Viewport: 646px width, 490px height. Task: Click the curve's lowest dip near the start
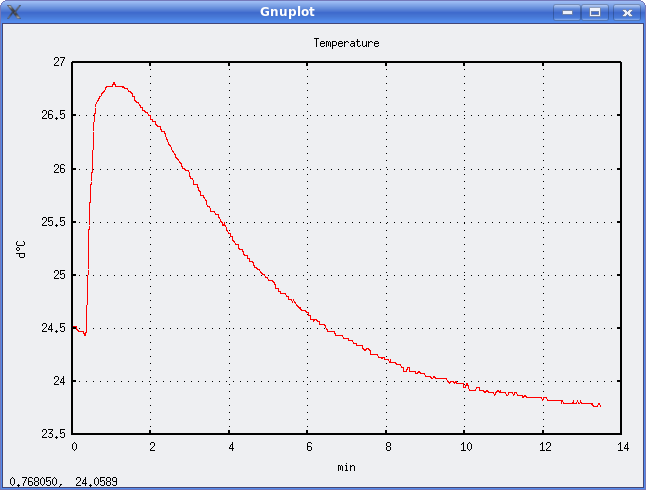click(85, 335)
